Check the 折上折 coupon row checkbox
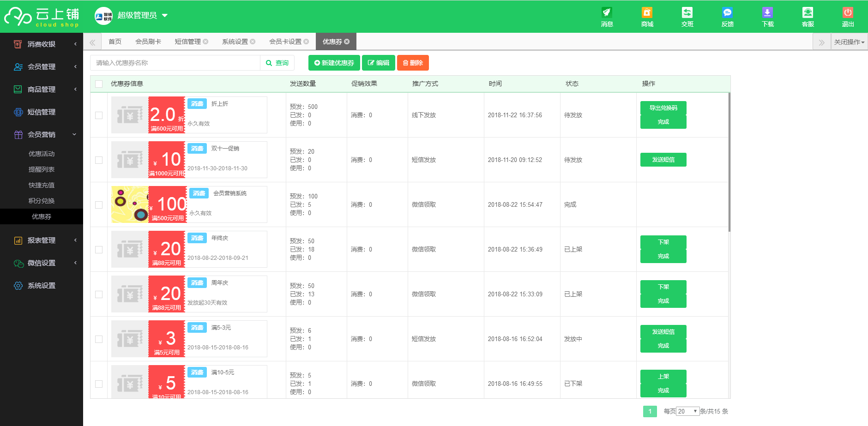 click(99, 115)
